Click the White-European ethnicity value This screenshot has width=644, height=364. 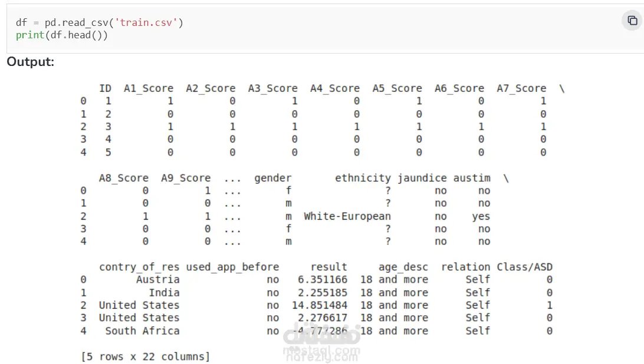347,216
